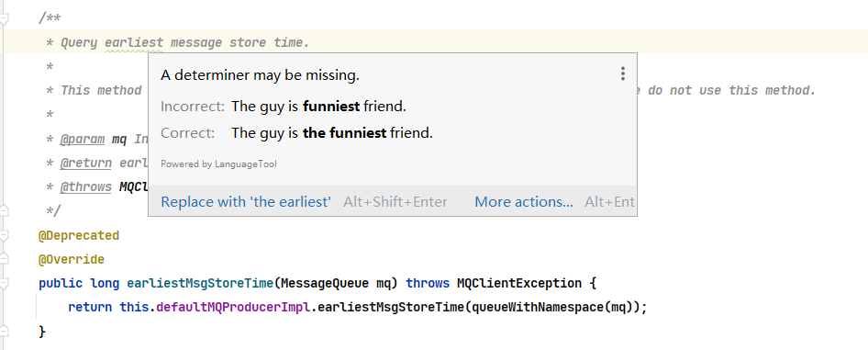Click the @Deprecated annotation
868x350 pixels.
79,235
